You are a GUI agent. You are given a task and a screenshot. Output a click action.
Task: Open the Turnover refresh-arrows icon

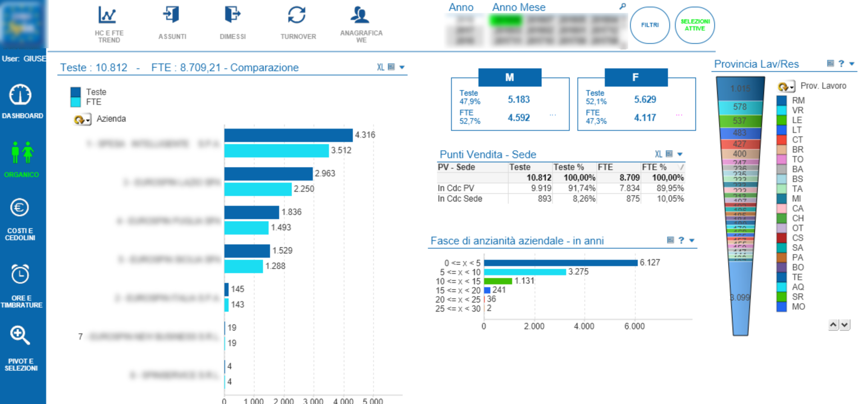tap(296, 15)
